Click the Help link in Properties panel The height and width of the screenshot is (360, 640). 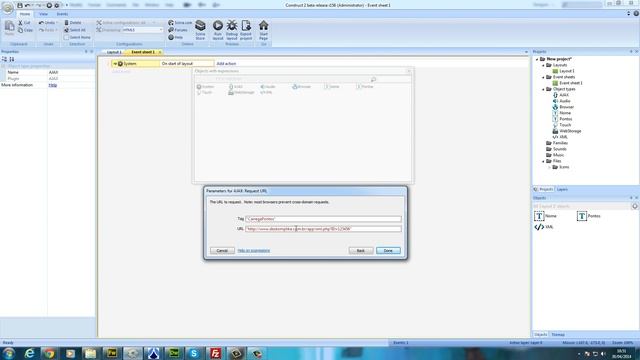[53, 85]
